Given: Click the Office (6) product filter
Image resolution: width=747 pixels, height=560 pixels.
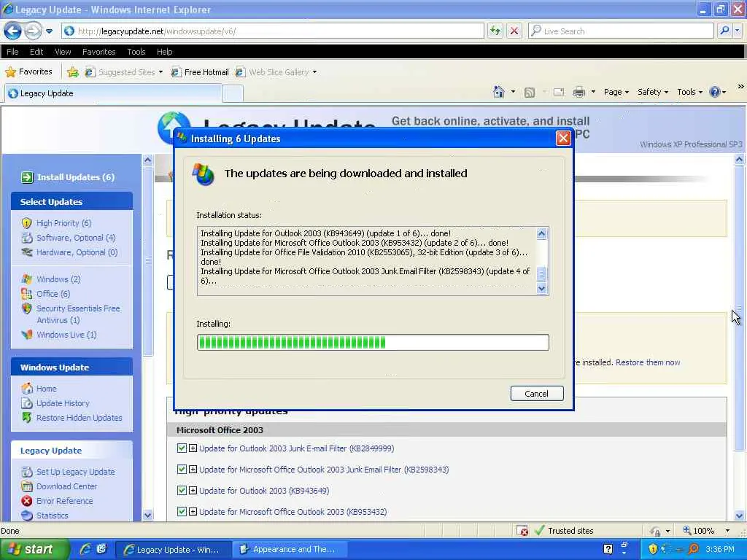Looking at the screenshot, I should click(x=53, y=294).
